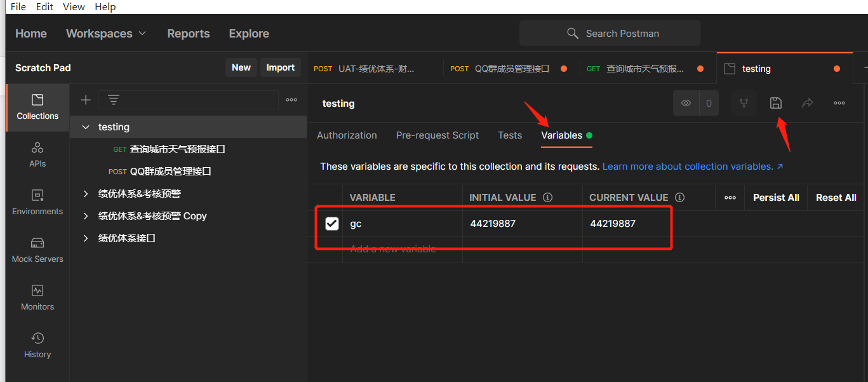868x382 pixels.
Task: Switch to 查询城市天气预报 GET request tab
Action: coord(648,69)
